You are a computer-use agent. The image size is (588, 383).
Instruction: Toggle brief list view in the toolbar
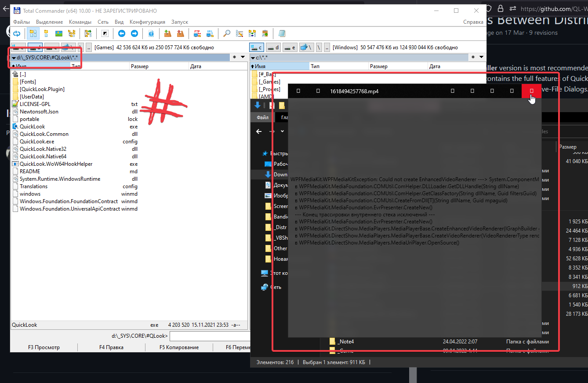(x=33, y=33)
